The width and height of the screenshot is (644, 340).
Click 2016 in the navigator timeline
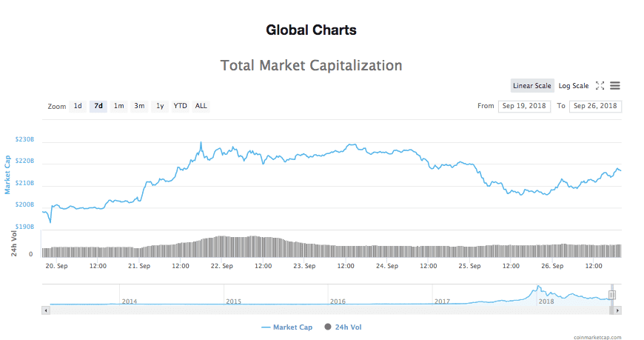click(338, 301)
